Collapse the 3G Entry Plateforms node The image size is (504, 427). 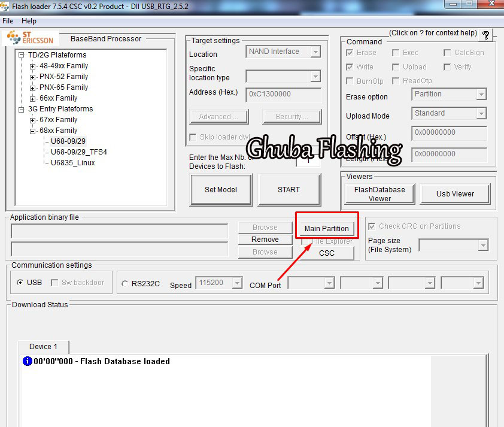click(21, 110)
